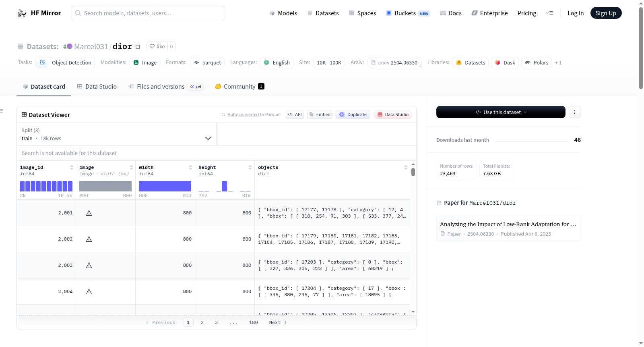Click the objects cell in row 2,001
The width and height of the screenshot is (644, 347).
[x=332, y=213]
